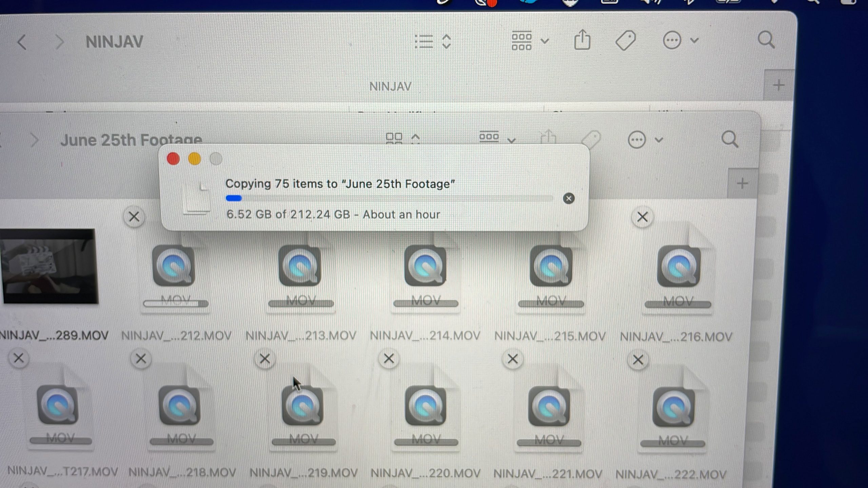Click the back arrow in NINJAV window
The height and width of the screenshot is (488, 868).
[x=22, y=42]
